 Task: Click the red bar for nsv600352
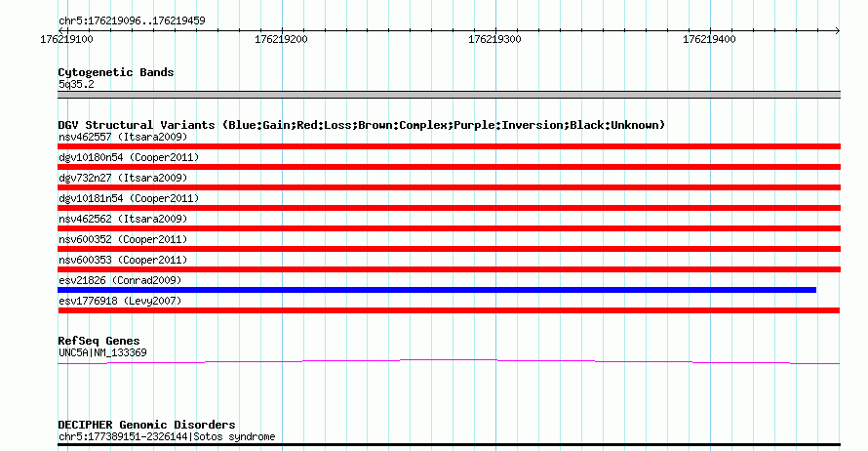point(449,249)
